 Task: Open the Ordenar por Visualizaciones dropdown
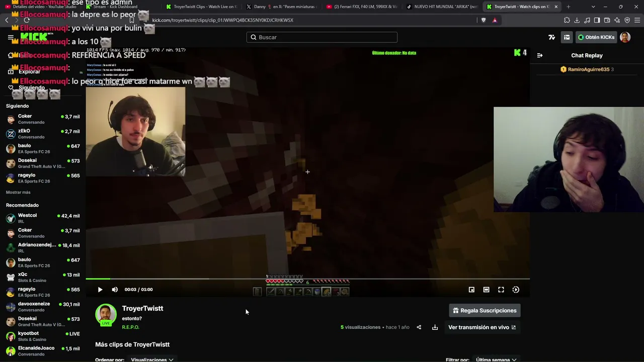coord(152,359)
